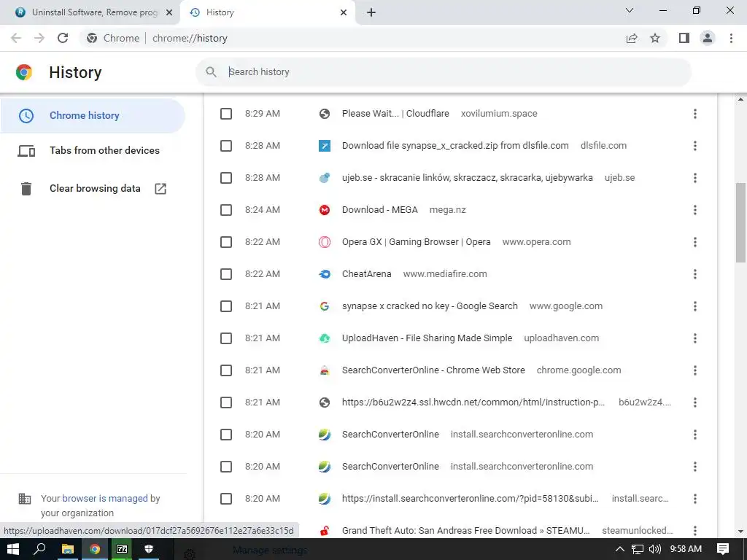Click the Search history field
The width and height of the screenshot is (747, 560).
pyautogui.click(x=443, y=72)
